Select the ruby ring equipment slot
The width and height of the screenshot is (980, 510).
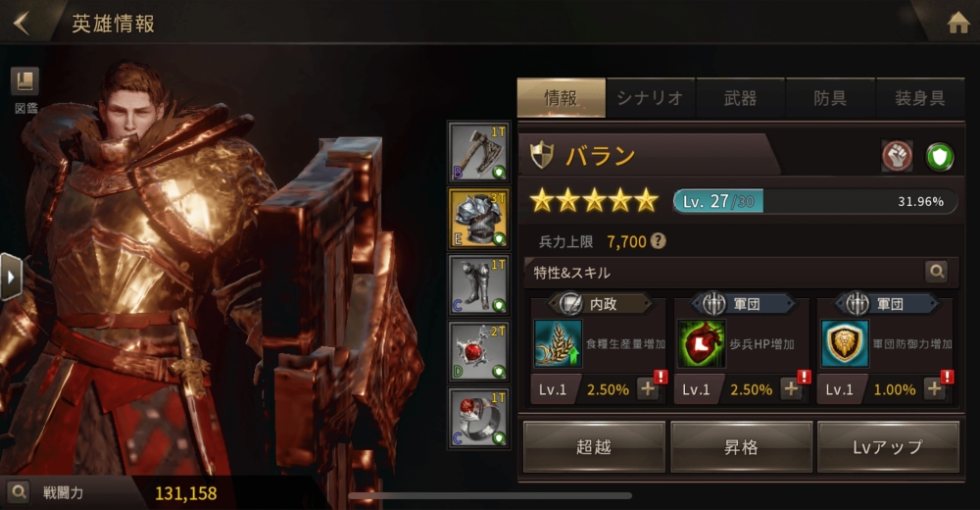pyautogui.click(x=479, y=418)
